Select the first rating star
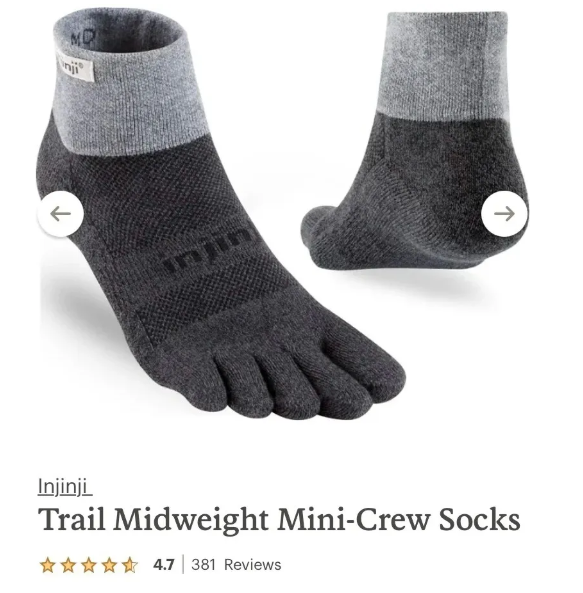This screenshot has height=593, width=583. pyautogui.click(x=48, y=565)
